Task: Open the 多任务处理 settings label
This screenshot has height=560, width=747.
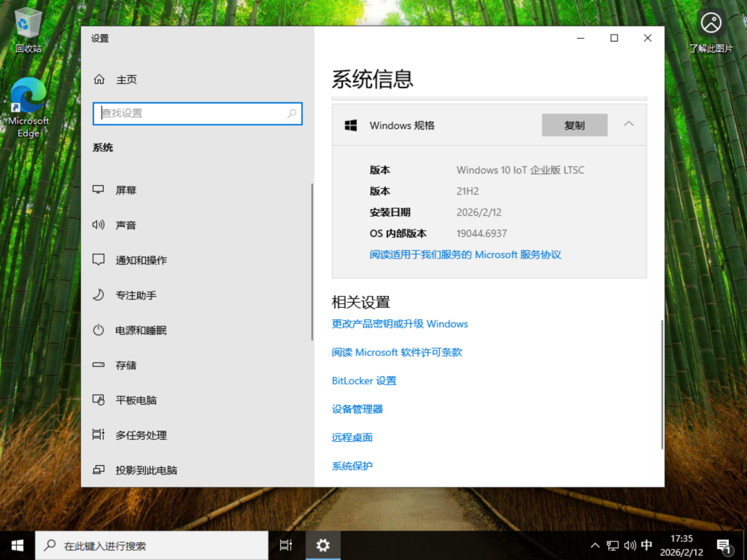Action: click(141, 436)
